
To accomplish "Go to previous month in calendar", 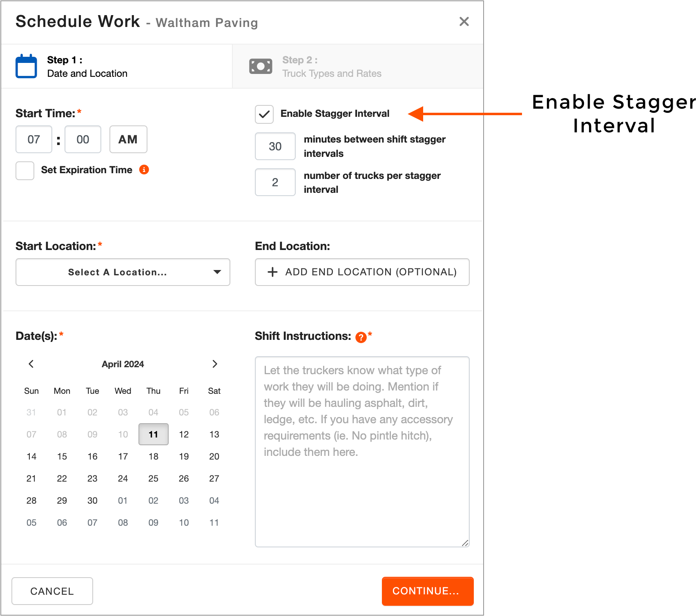I will [31, 364].
